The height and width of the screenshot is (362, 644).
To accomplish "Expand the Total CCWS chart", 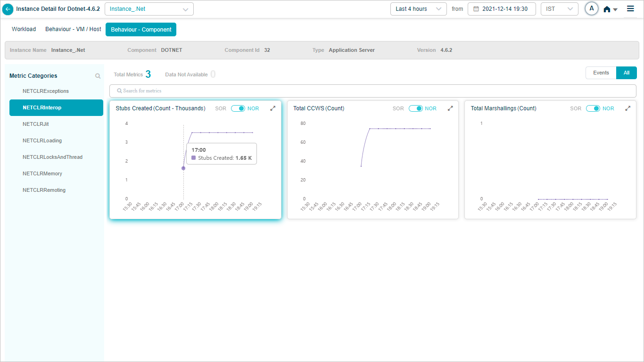I will [450, 108].
